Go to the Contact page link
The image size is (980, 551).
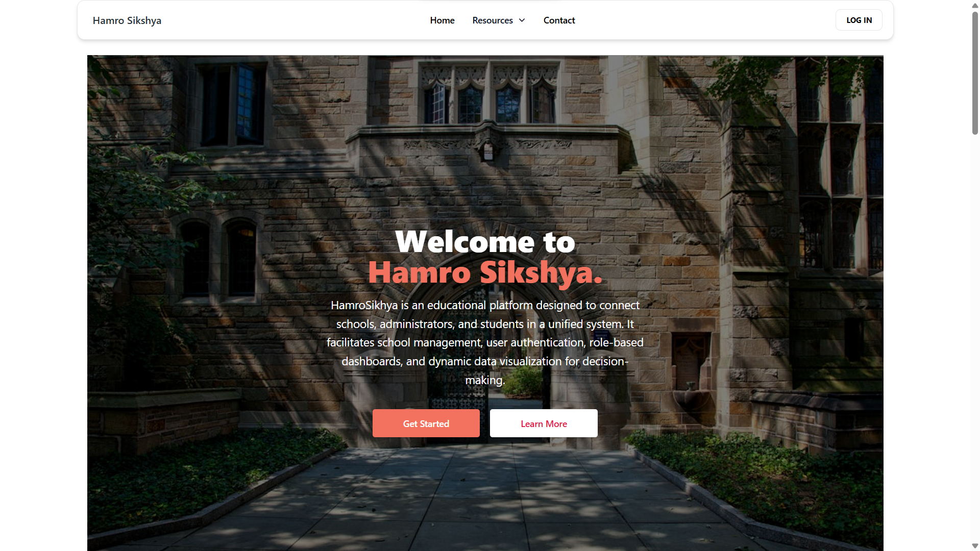click(x=559, y=20)
